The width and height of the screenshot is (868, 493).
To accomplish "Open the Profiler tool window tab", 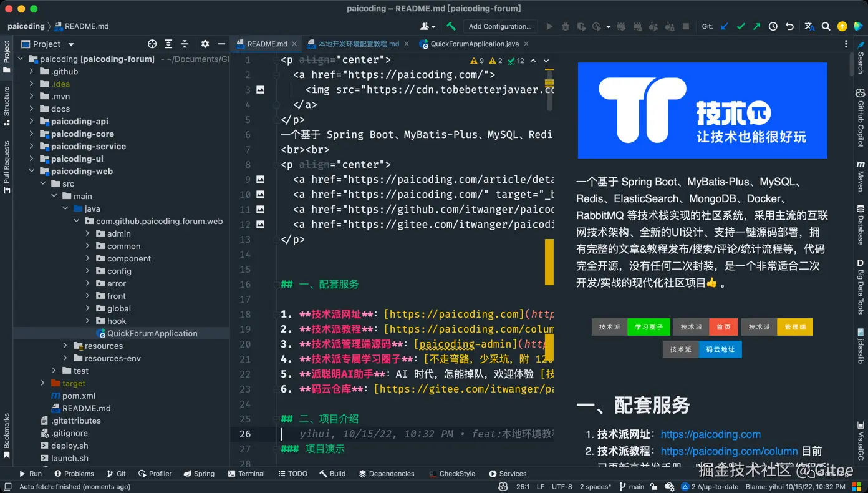I will pos(155,474).
